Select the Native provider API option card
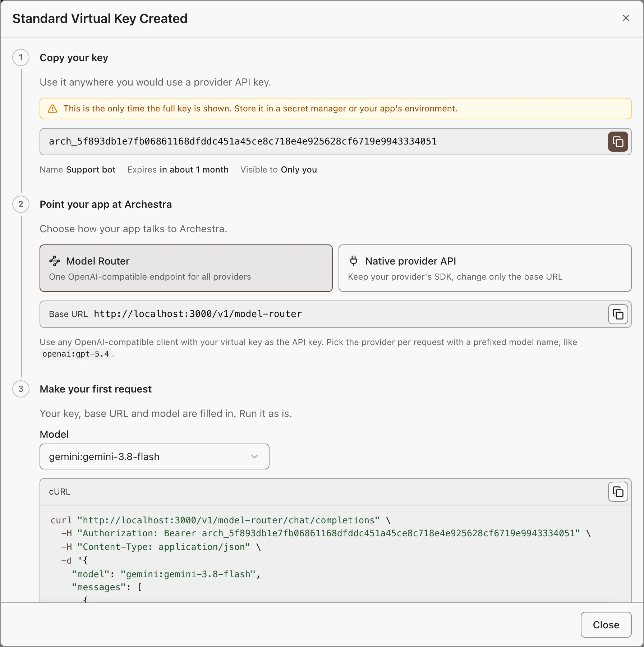 tap(485, 268)
